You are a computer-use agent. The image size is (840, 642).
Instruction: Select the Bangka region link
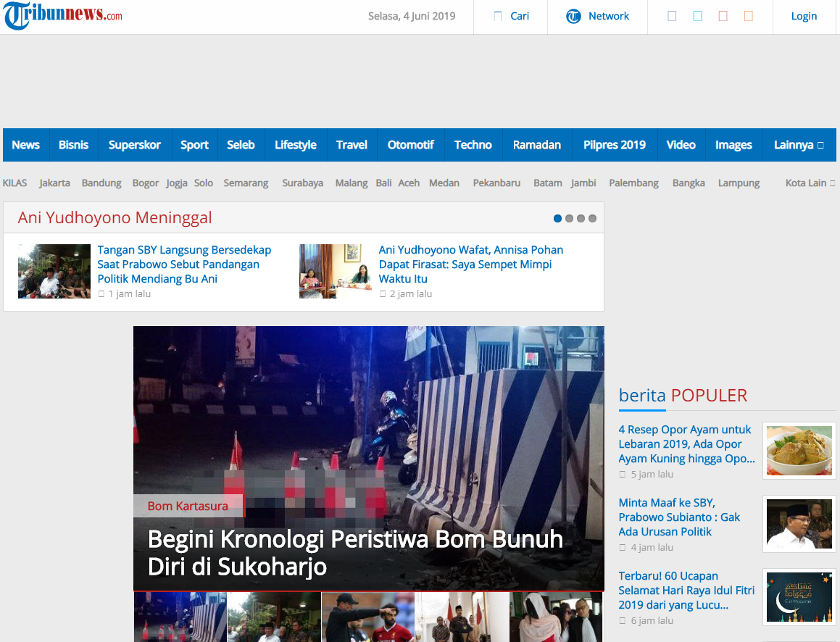[x=689, y=183]
